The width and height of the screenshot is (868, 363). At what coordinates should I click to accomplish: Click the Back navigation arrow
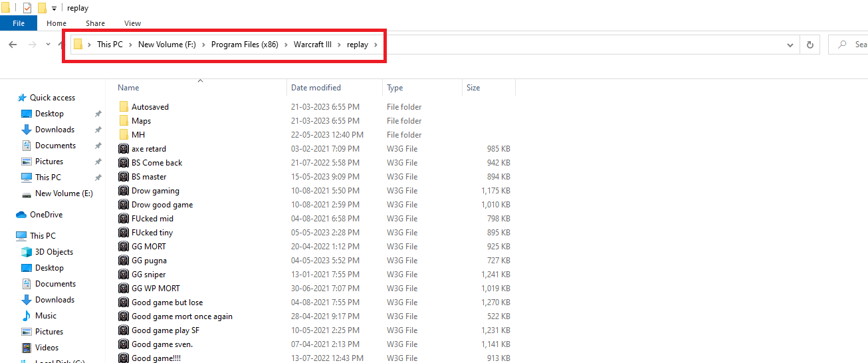click(x=13, y=45)
